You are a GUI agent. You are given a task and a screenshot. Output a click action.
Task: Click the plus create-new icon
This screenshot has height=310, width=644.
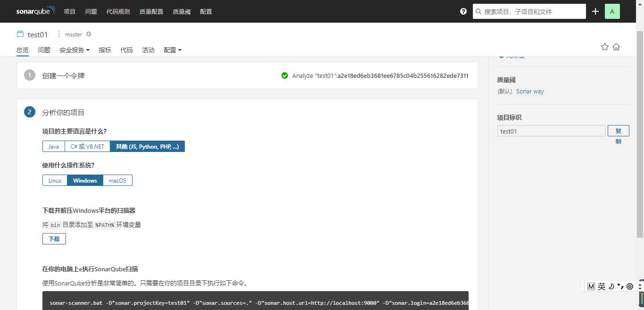point(595,11)
